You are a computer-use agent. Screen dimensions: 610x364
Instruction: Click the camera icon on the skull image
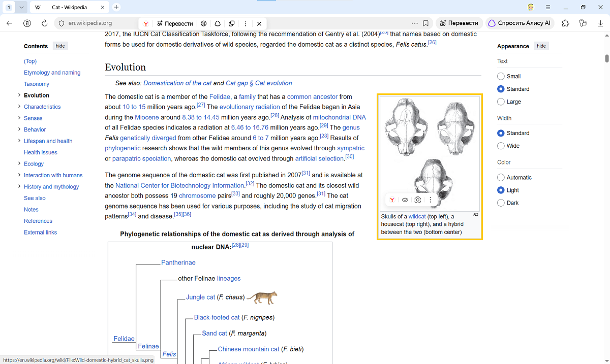(418, 200)
